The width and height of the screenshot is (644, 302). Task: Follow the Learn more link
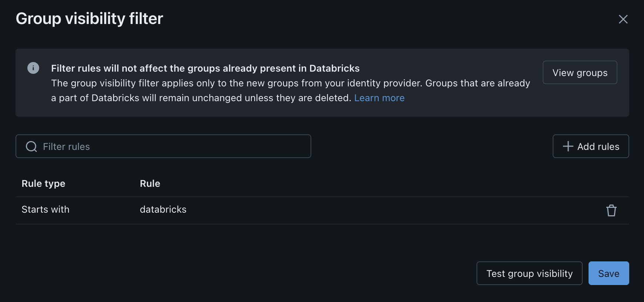[379, 98]
